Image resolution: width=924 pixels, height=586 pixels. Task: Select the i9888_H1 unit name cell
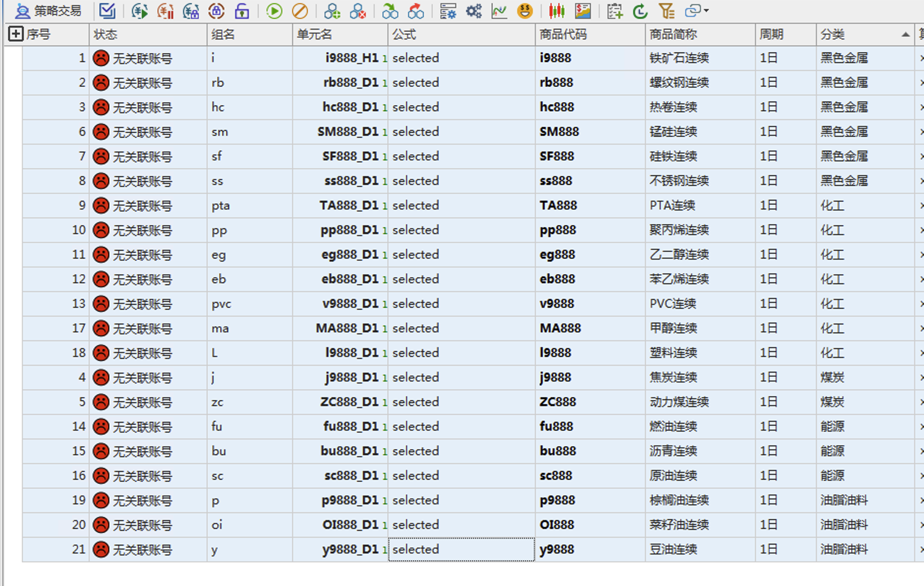point(340,58)
